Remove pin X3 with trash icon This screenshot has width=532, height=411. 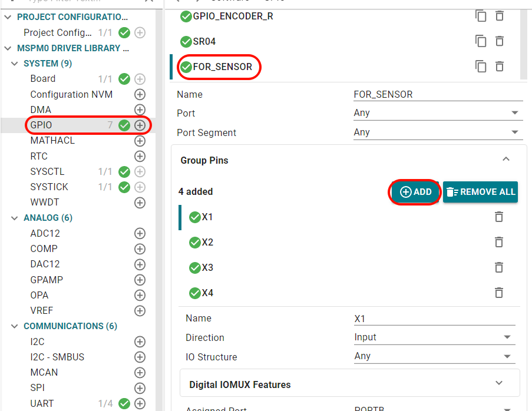[499, 267]
